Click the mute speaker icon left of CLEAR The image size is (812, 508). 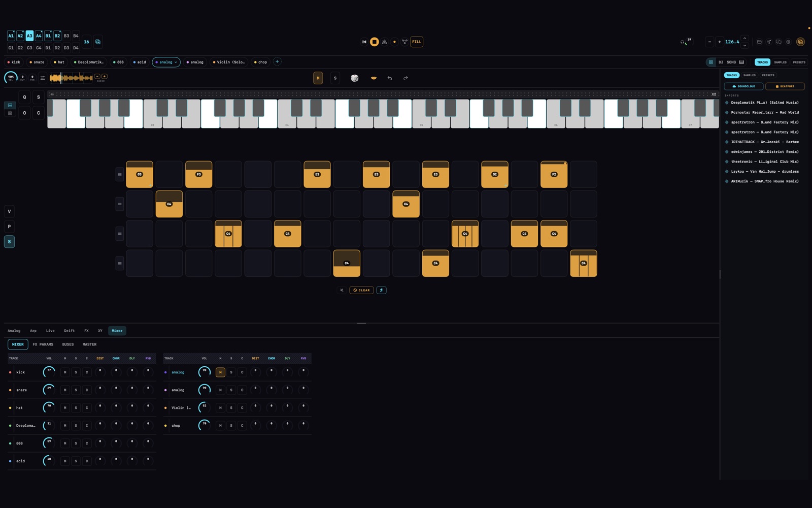342,291
